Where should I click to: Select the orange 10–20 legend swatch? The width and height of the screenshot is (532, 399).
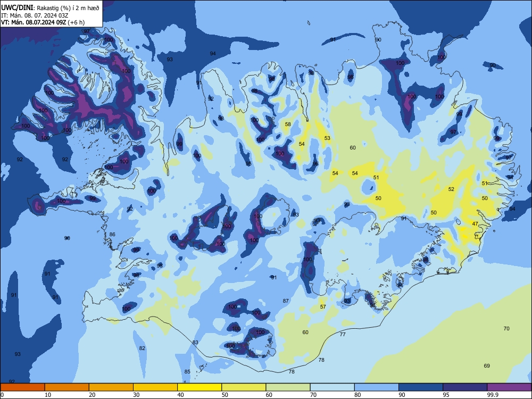(x=67, y=387)
